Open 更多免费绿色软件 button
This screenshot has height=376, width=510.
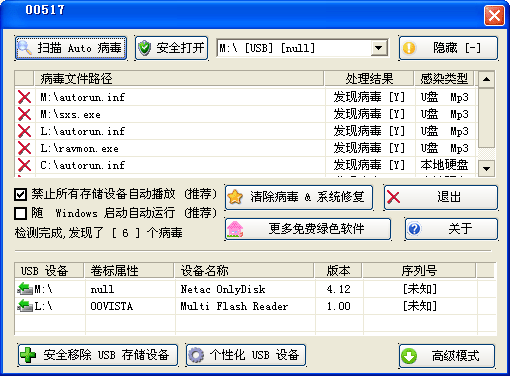(308, 229)
